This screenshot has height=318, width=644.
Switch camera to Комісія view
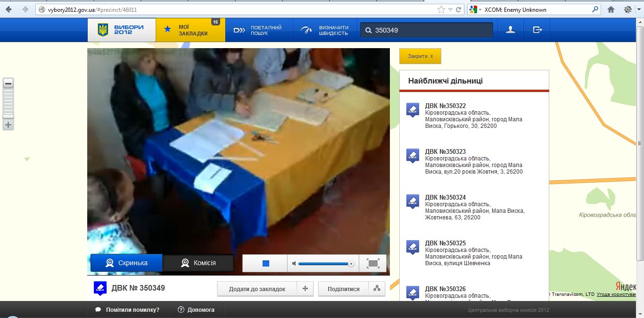198,263
